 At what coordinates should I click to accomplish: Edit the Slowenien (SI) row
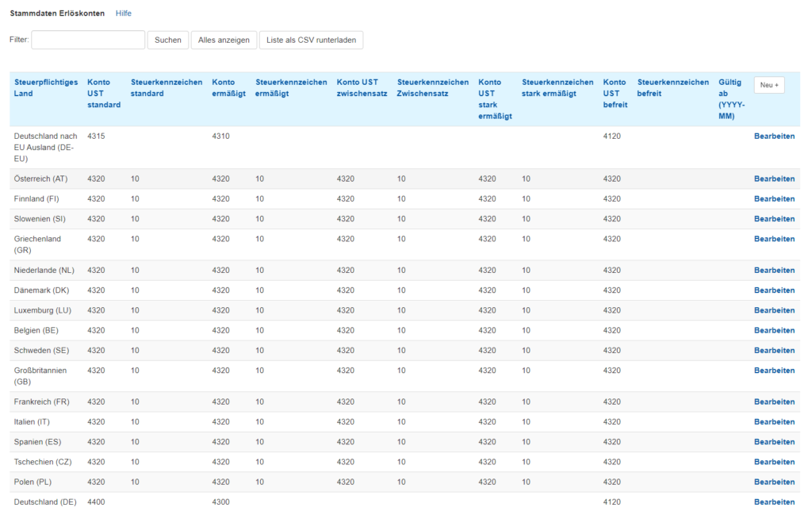[774, 219]
